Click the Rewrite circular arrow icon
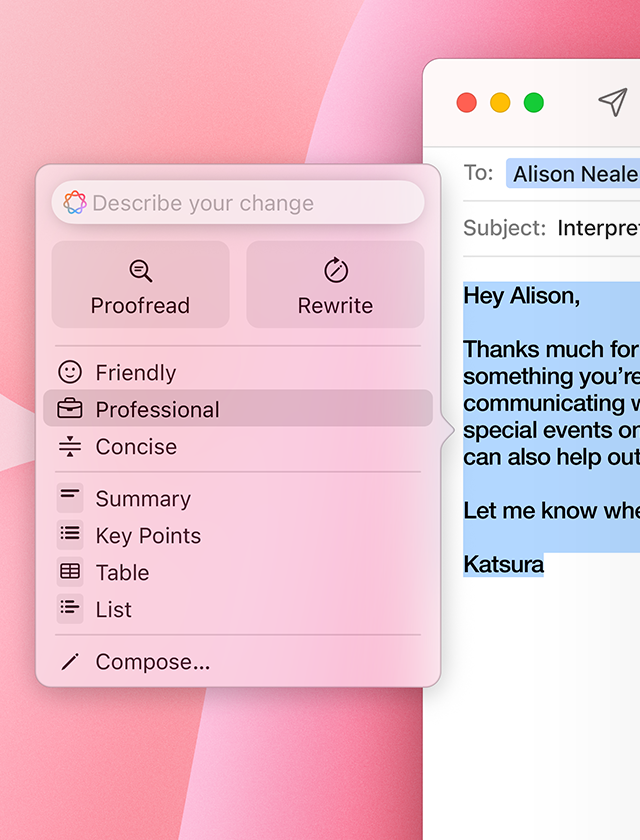 coord(335,270)
